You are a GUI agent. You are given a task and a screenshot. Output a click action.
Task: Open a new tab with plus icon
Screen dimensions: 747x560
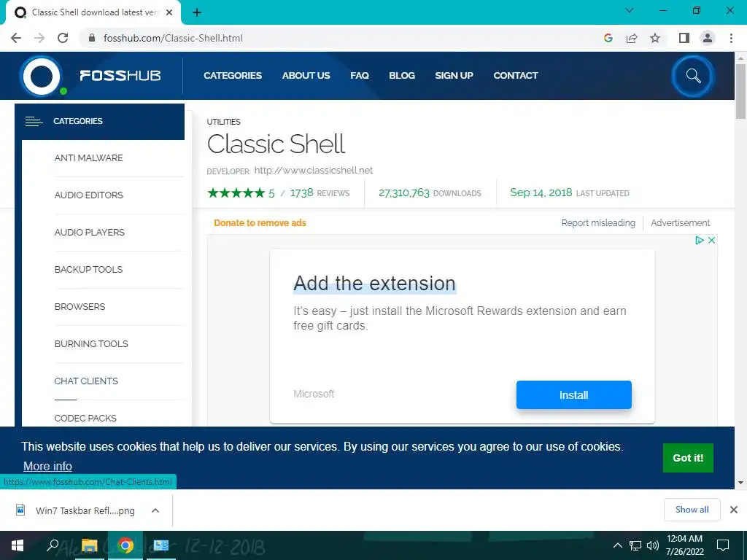(x=197, y=13)
